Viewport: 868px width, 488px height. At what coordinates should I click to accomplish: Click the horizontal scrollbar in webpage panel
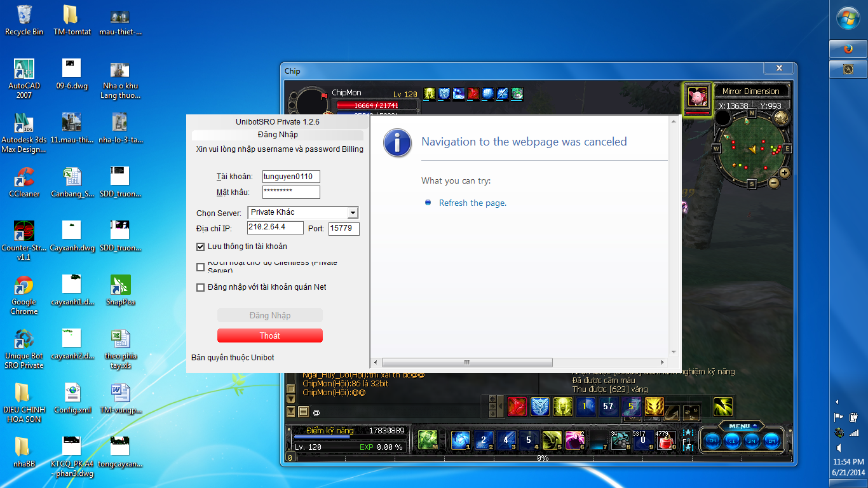pyautogui.click(x=466, y=363)
